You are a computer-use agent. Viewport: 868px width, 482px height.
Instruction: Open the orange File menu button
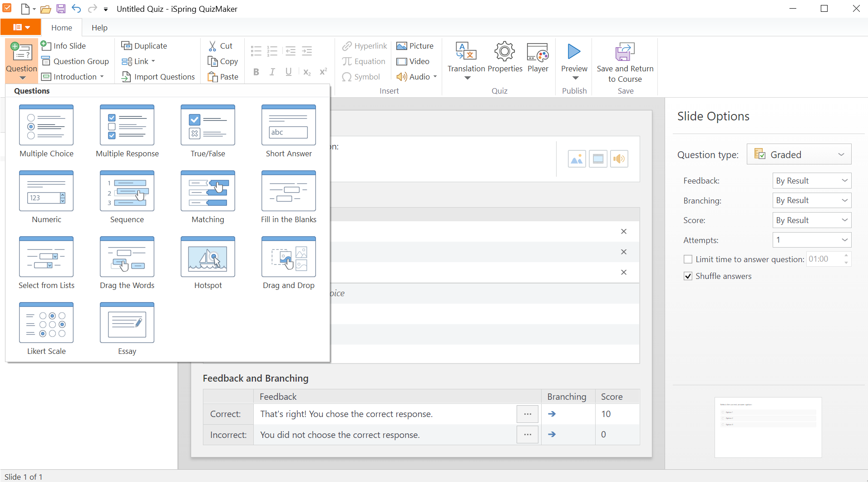pos(21,27)
